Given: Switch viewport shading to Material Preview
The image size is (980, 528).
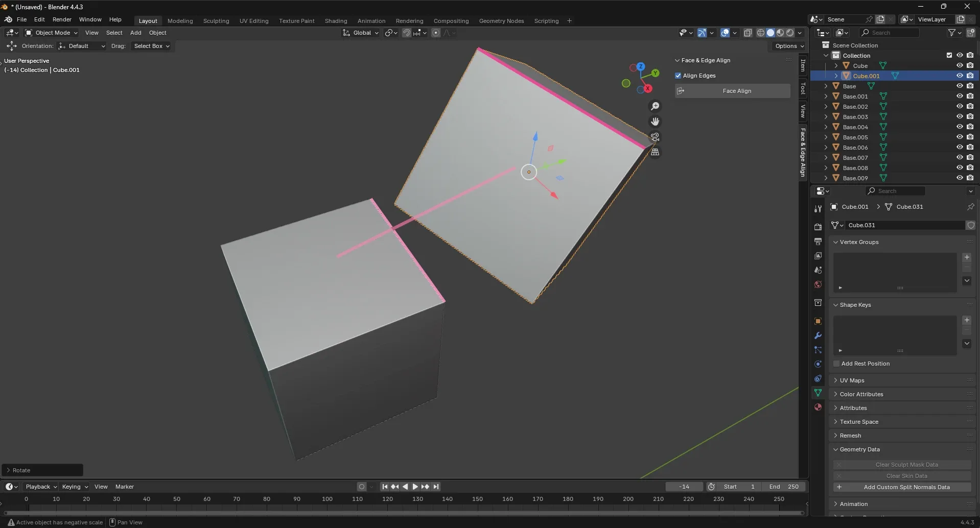Looking at the screenshot, I should [780, 33].
